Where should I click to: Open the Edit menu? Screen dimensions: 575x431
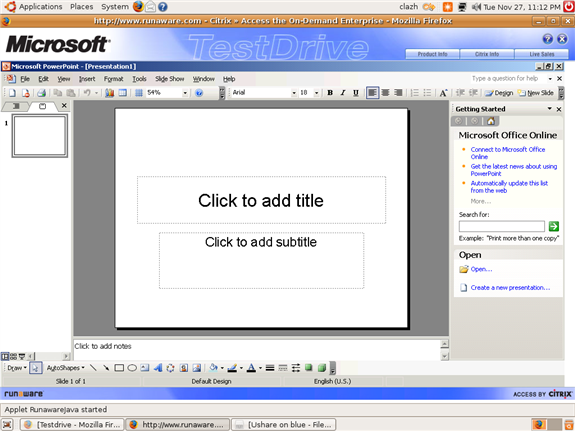coord(44,79)
